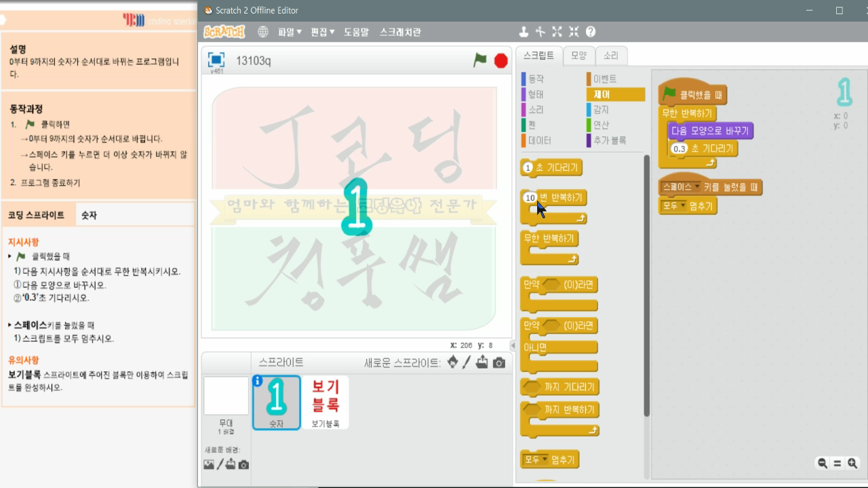The height and width of the screenshot is (488, 868).
Task: Select the 추가 블록 category
Action: (615, 140)
